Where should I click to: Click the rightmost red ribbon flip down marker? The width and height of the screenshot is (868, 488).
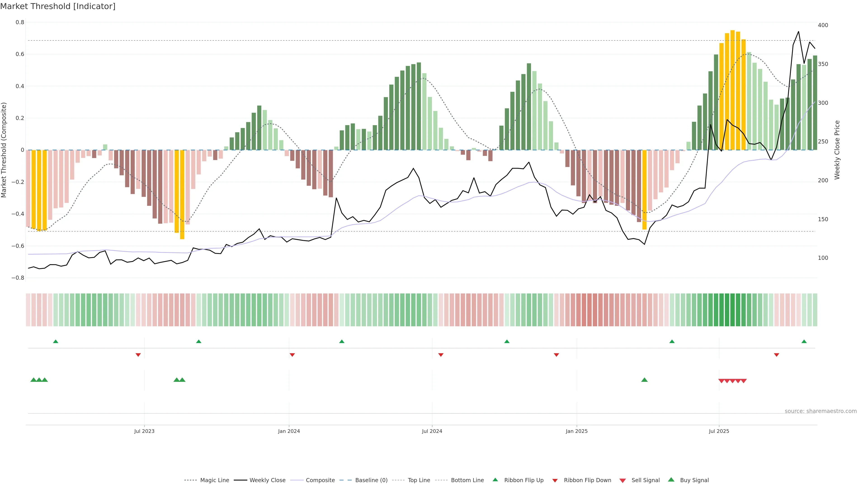[x=776, y=355]
